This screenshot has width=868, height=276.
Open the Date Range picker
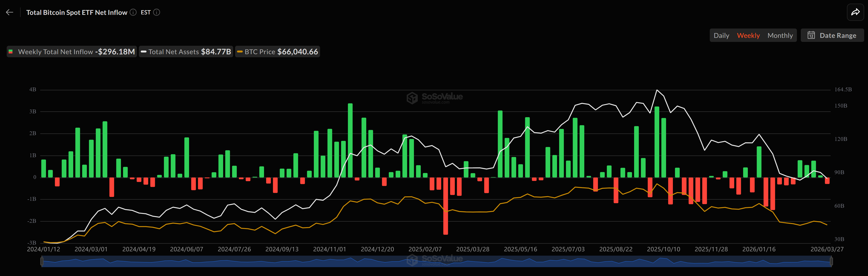[x=832, y=35]
